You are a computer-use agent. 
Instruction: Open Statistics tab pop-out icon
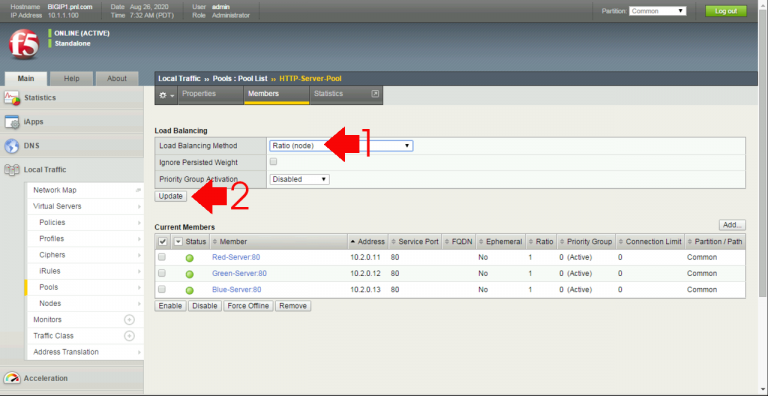(376, 94)
